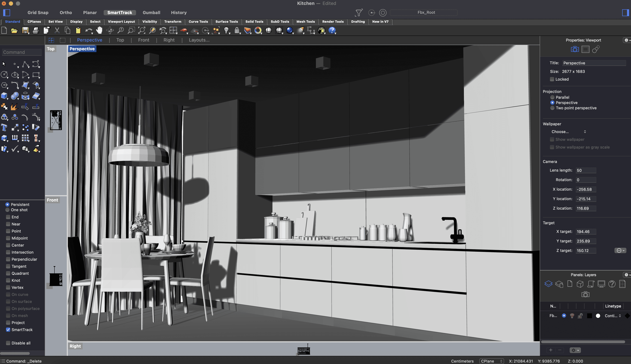631x364 pixels.
Task: Toggle the Grid Snap button
Action: pos(38,12)
